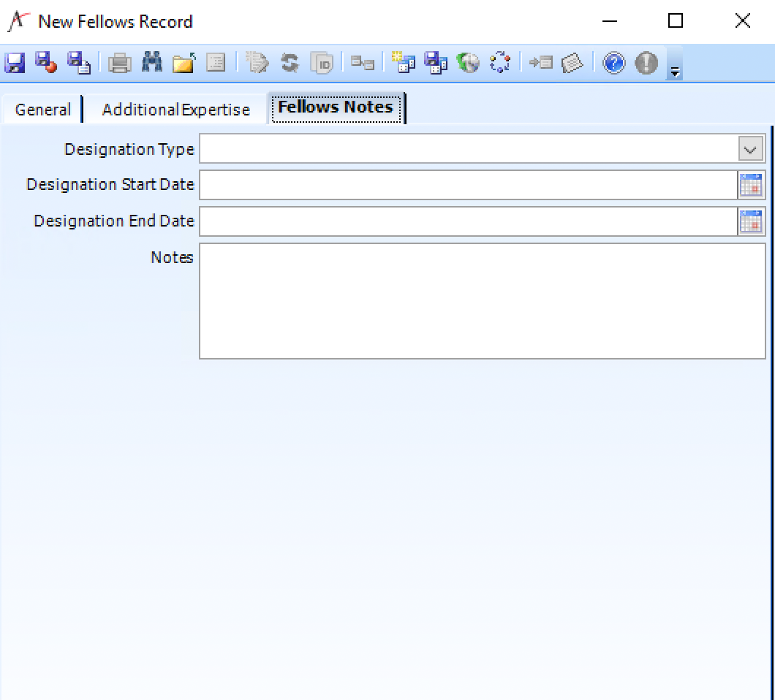Click the Designation Type input field
The height and width of the screenshot is (700, 775).
pos(468,148)
